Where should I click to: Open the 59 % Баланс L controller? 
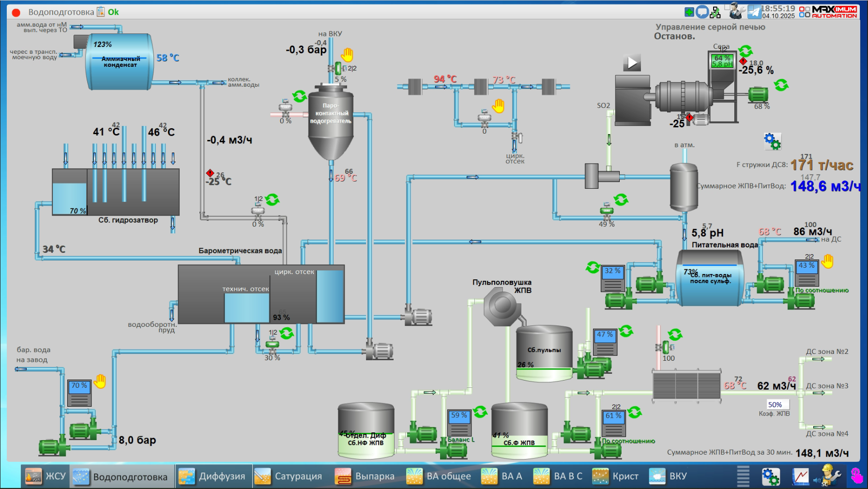(459, 423)
